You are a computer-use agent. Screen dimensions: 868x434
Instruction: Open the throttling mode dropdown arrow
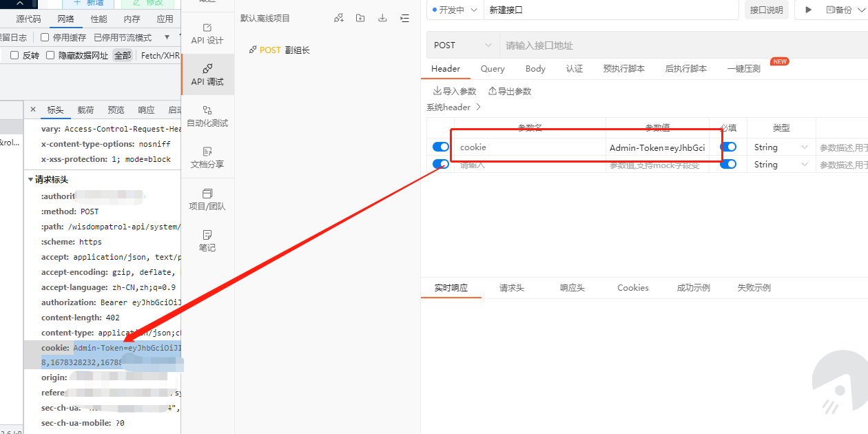(167, 37)
